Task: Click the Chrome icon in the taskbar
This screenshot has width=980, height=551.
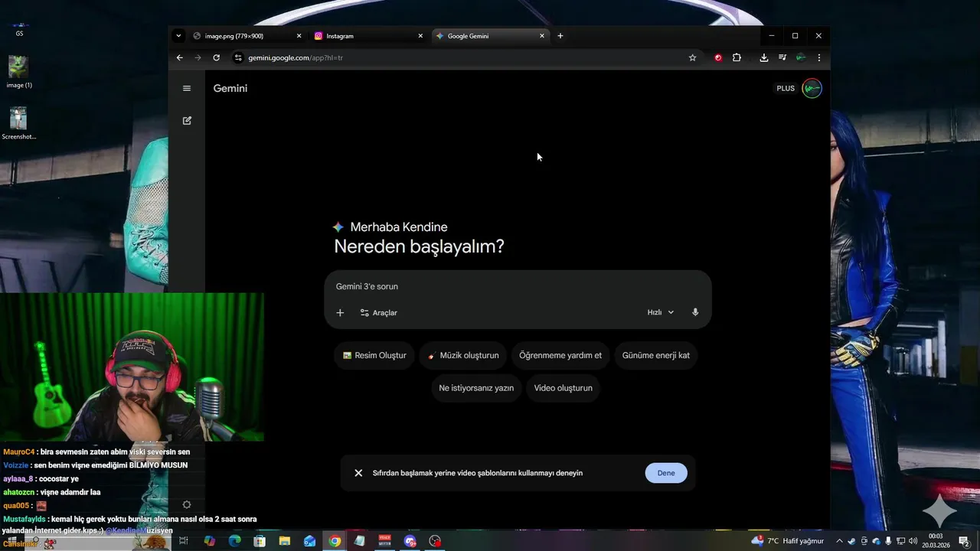Action: (x=335, y=541)
